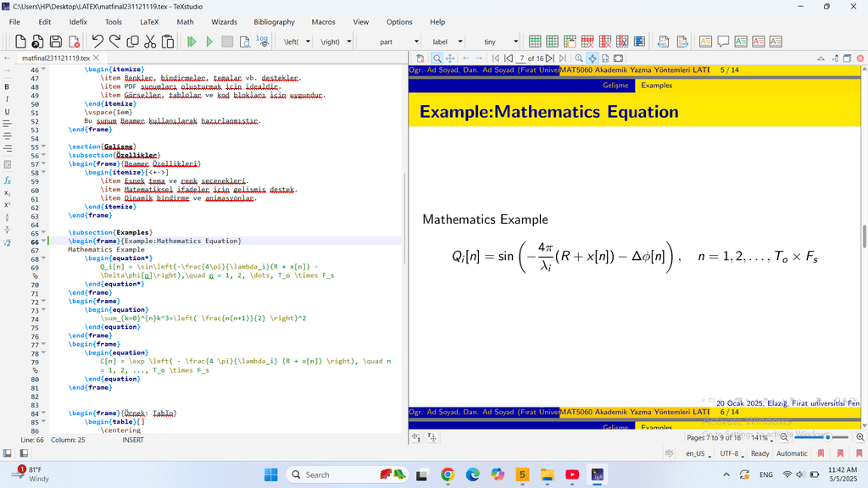
Task: Click the taskbar Search box
Action: click(x=347, y=474)
